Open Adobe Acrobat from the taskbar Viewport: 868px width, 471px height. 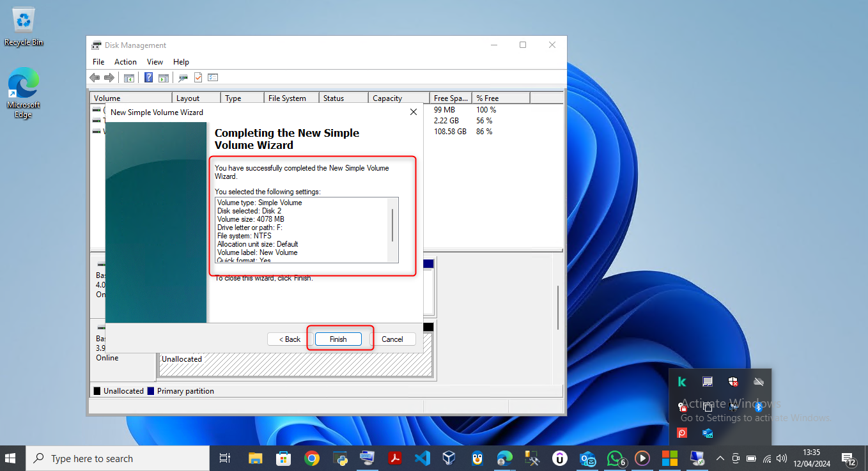click(x=395, y=458)
